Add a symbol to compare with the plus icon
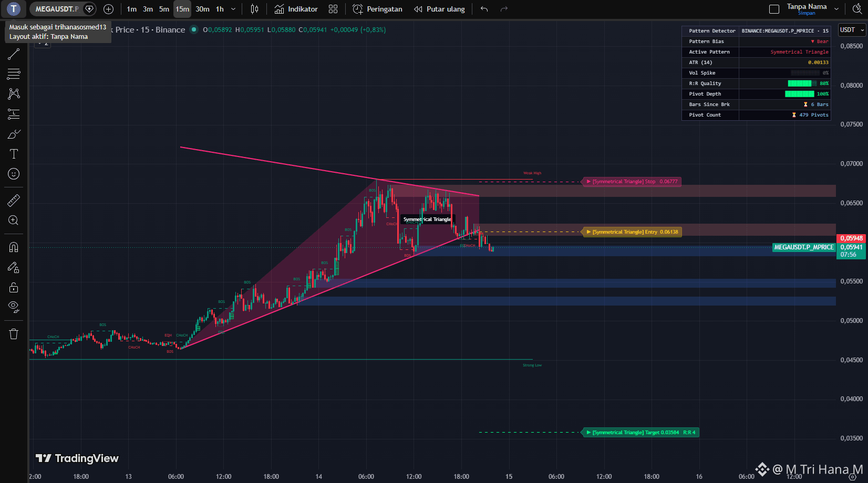868x483 pixels. [x=109, y=9]
